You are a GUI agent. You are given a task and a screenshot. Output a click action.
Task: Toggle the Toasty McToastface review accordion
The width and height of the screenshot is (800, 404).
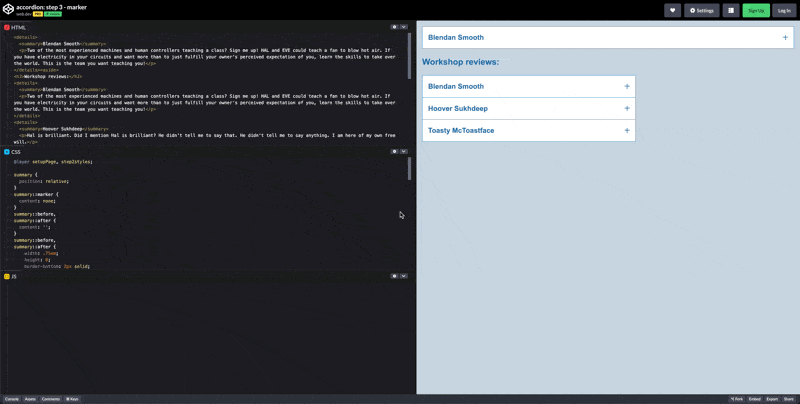coord(528,130)
